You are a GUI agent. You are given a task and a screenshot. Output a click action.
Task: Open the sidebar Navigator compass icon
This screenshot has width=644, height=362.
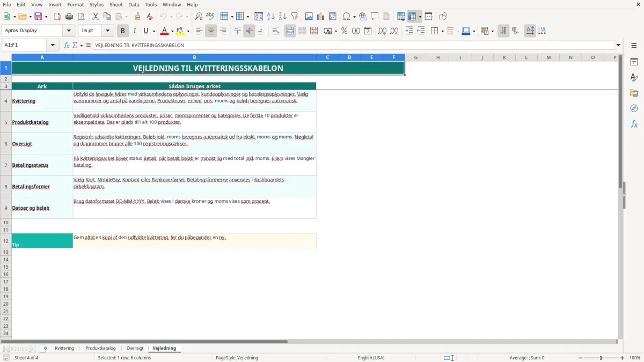634,108
